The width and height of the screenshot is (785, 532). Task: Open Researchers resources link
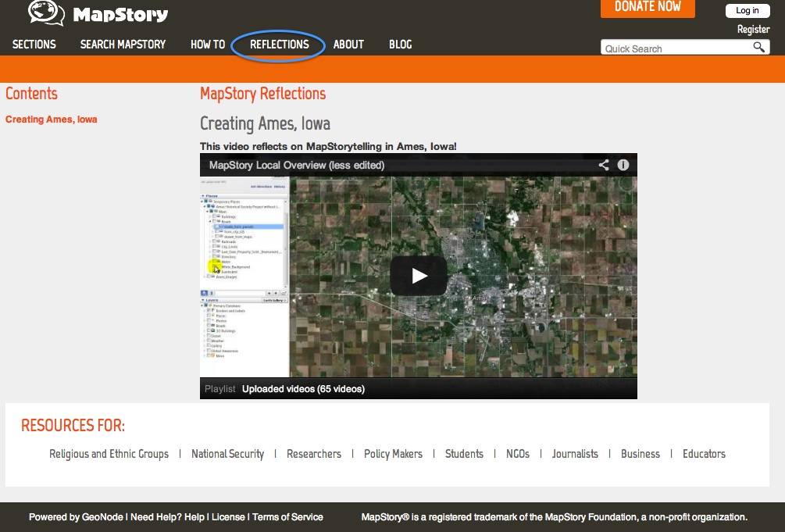(x=314, y=454)
